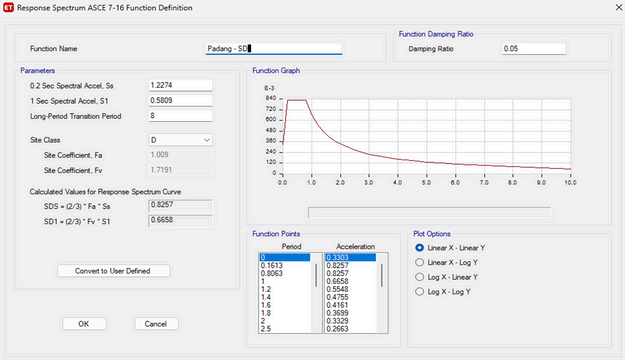The image size is (625, 360).
Task: Close the Response Spectrum dialog
Action: pos(619,8)
